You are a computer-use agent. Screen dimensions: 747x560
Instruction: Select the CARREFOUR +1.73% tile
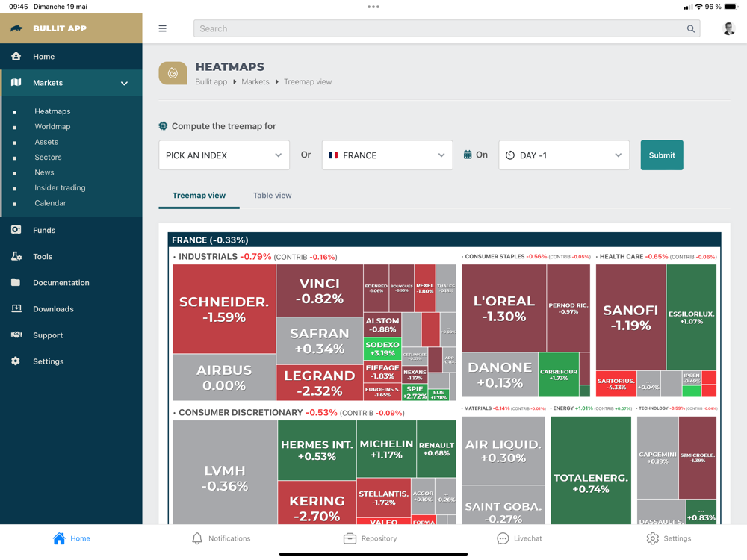click(558, 374)
